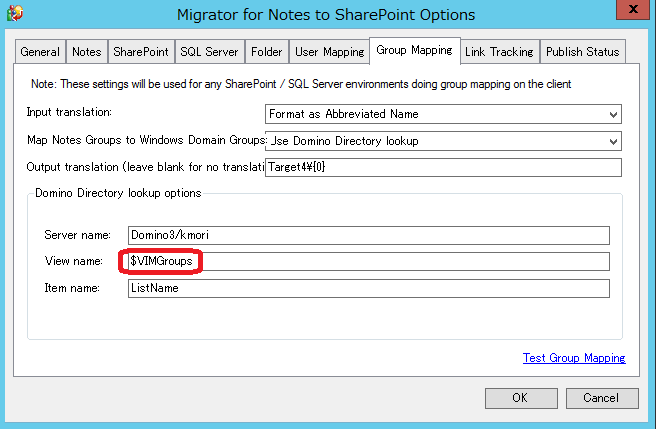Select the Group Mapping tab

414,51
